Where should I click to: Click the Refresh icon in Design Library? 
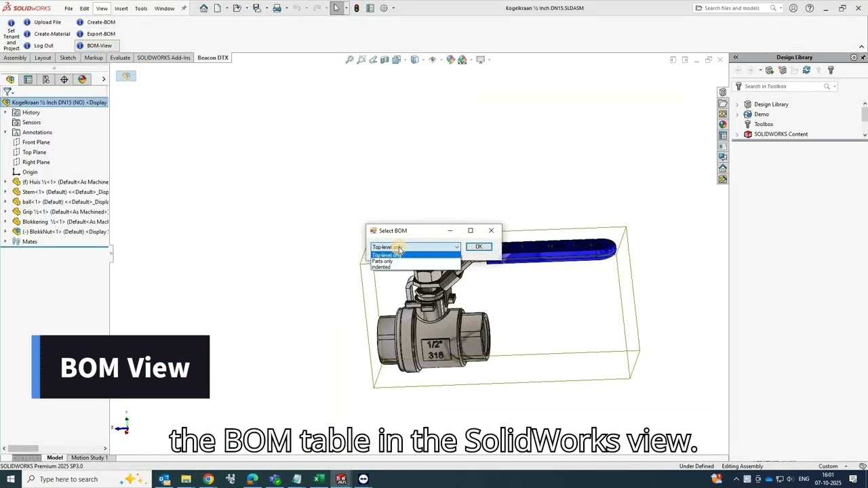[806, 70]
